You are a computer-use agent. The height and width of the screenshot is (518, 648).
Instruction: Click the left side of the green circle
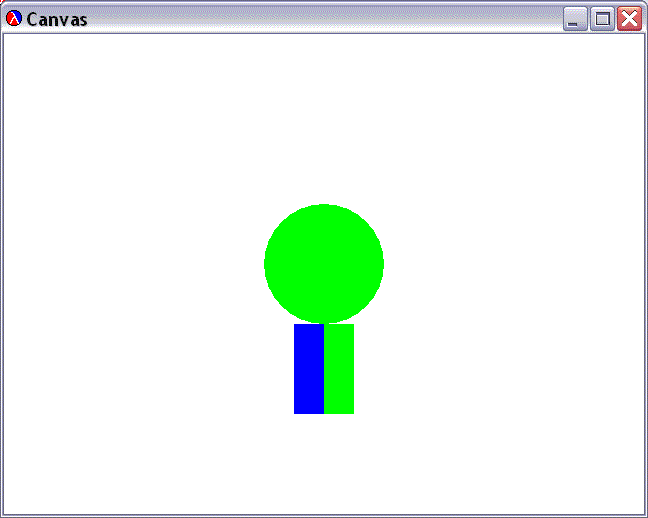(x=270, y=264)
